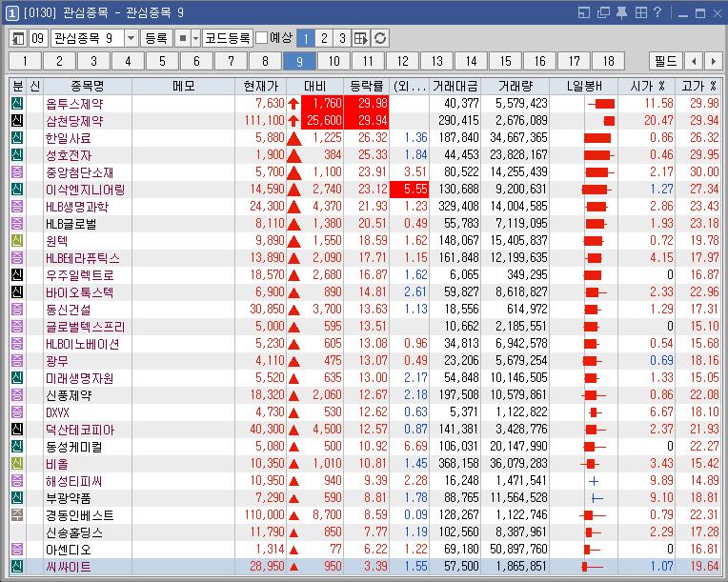Sort by the 등락률 column header
Image resolution: width=728 pixels, height=582 pixels.
click(x=366, y=86)
